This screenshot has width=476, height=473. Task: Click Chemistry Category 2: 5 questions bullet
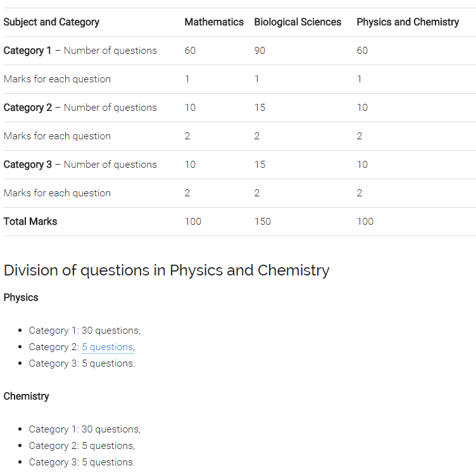pyautogui.click(x=82, y=446)
